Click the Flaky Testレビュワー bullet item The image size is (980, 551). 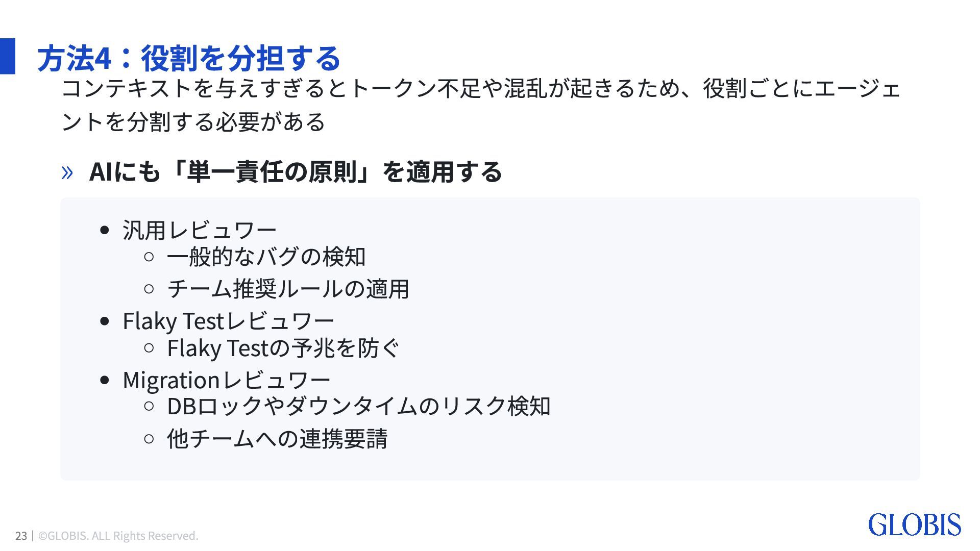click(x=228, y=321)
